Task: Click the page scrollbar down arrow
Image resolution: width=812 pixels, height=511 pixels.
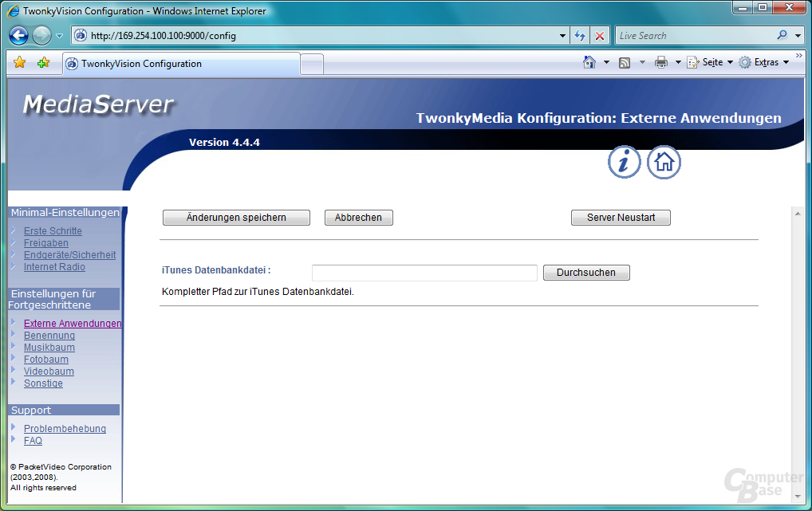Action: tap(798, 496)
